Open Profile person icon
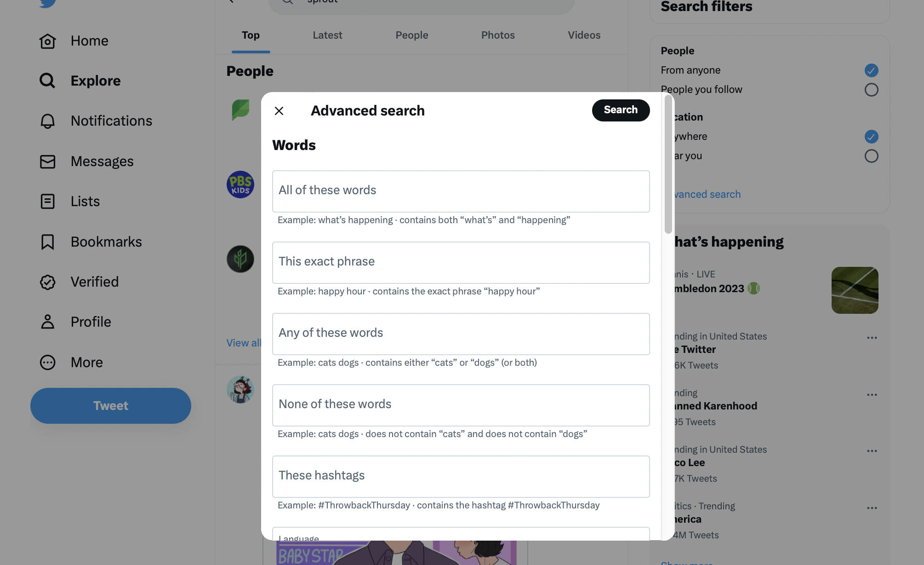The width and height of the screenshot is (924, 565). [47, 322]
